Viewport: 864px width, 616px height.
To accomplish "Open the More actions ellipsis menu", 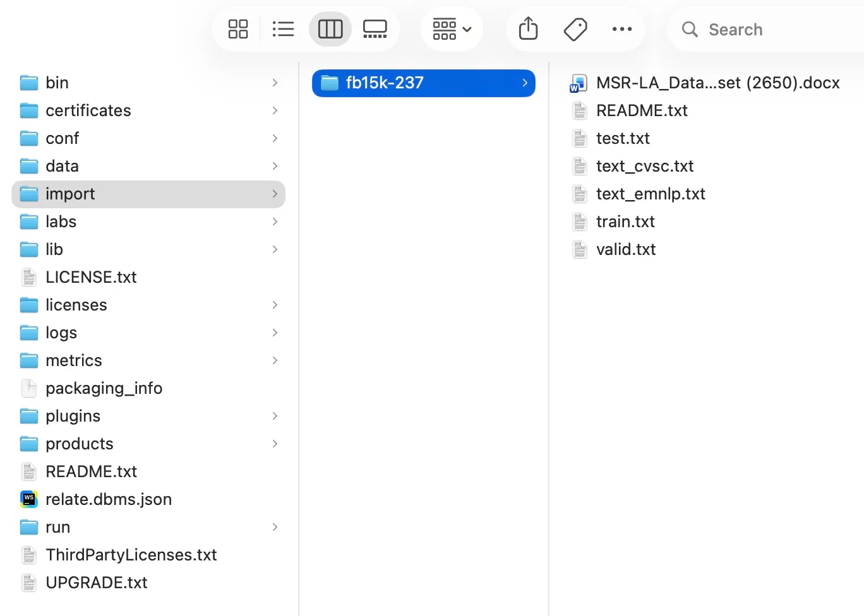I will tap(622, 29).
